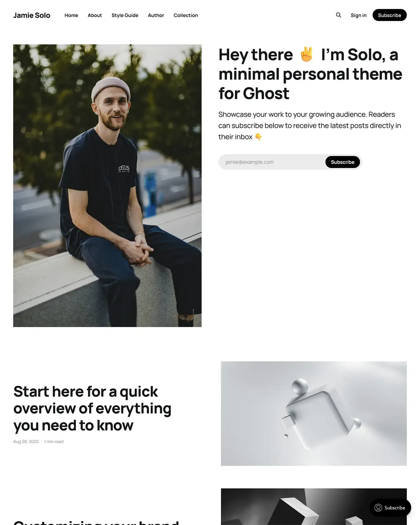Click the Aug 28, 2022 post date
Screen dimensions: 420x525
(26, 441)
